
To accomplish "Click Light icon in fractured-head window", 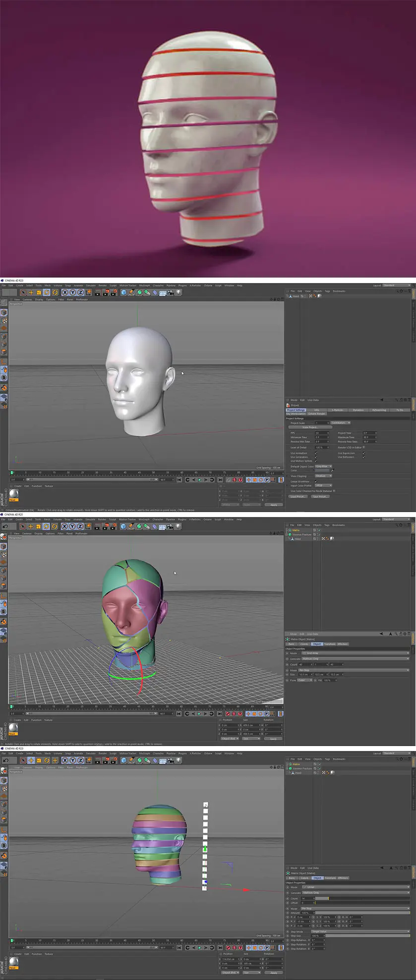I will click(178, 526).
